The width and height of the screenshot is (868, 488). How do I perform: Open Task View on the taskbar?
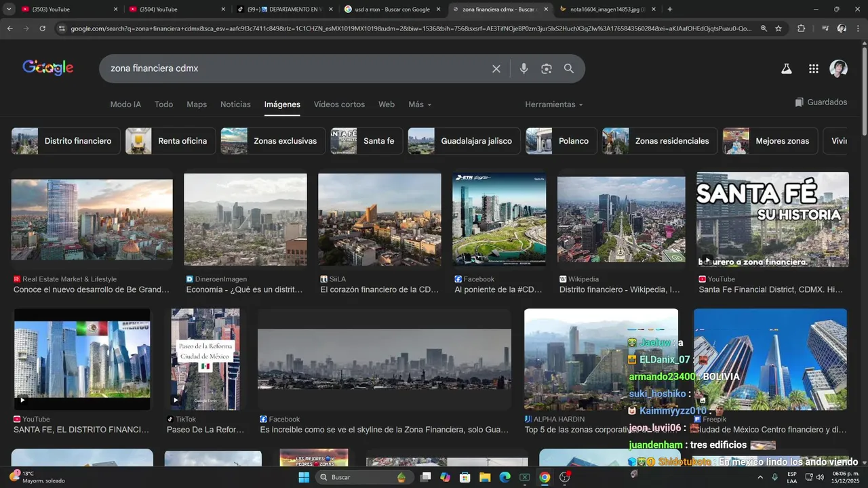tap(425, 477)
